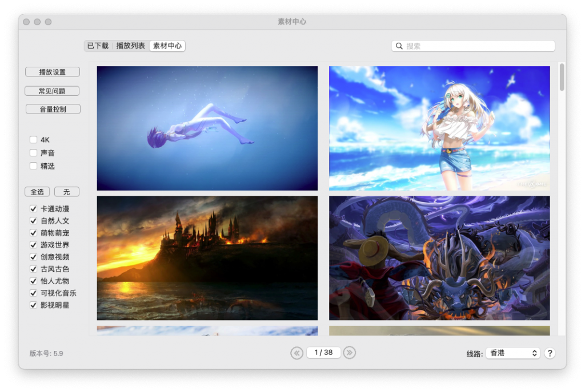The image size is (585, 392).
Task: Select the anime beach girl wallpaper
Action: pyautogui.click(x=439, y=128)
